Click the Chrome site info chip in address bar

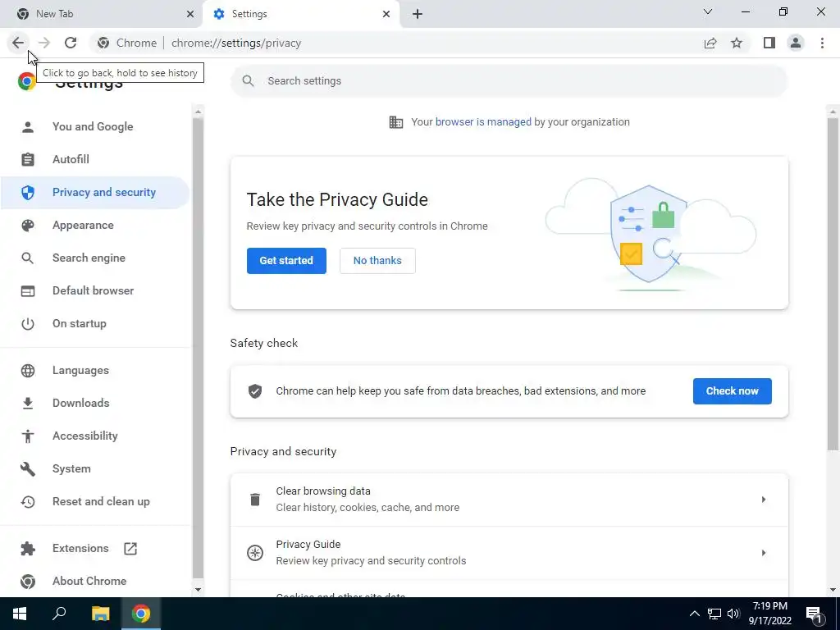(x=127, y=43)
